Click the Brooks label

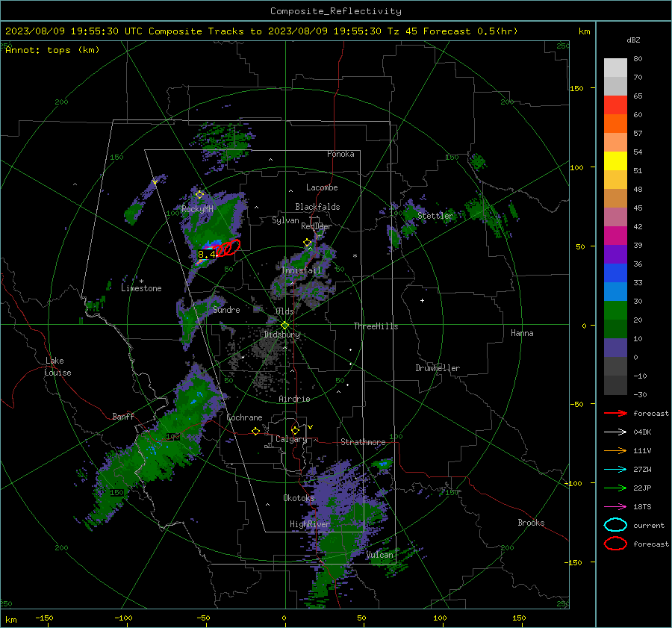pos(531,523)
